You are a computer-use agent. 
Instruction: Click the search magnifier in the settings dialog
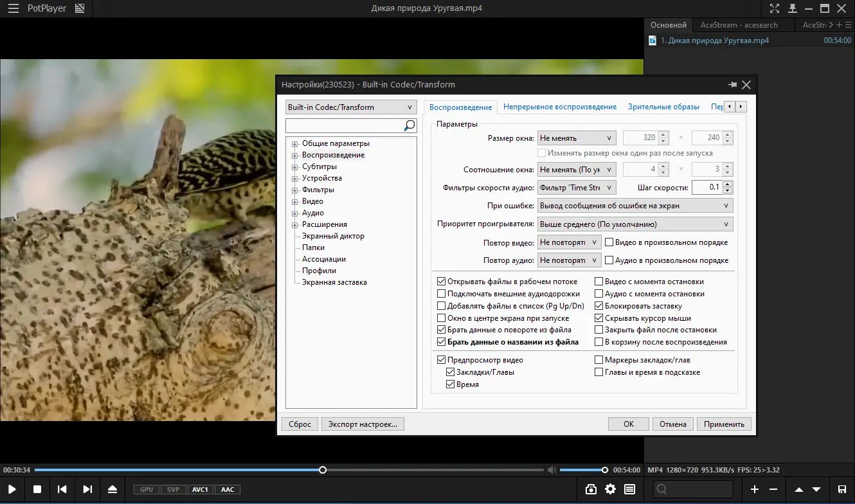click(x=410, y=125)
